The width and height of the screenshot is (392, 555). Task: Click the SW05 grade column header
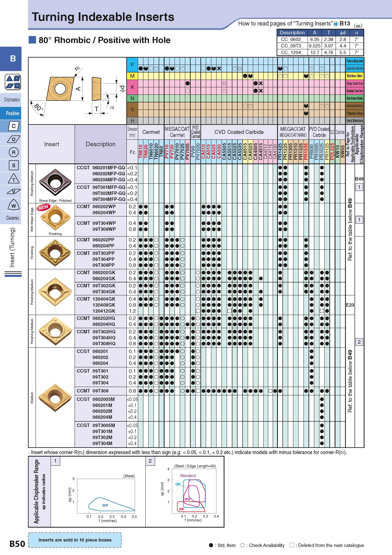pyautogui.click(x=343, y=151)
